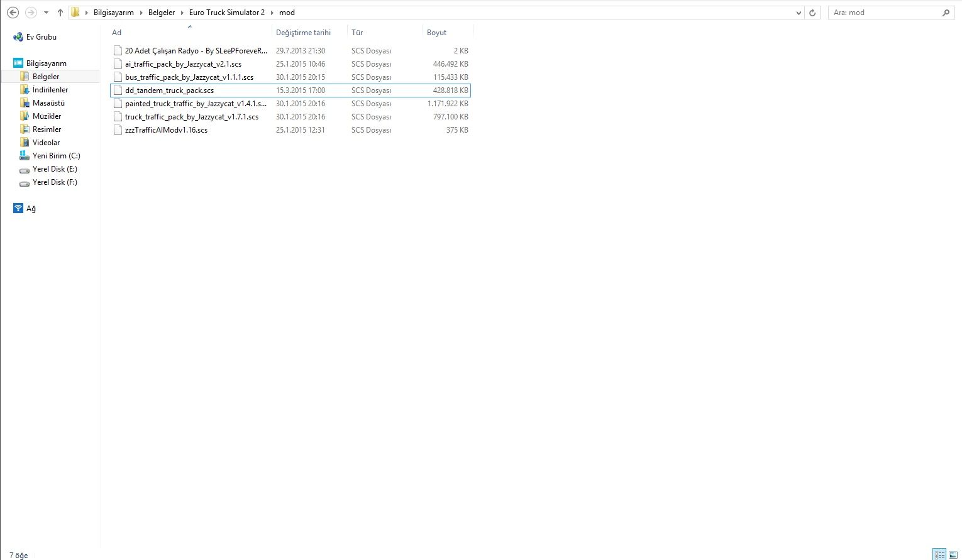
Task: Open Müzikler folder in sidebar
Action: (47, 116)
